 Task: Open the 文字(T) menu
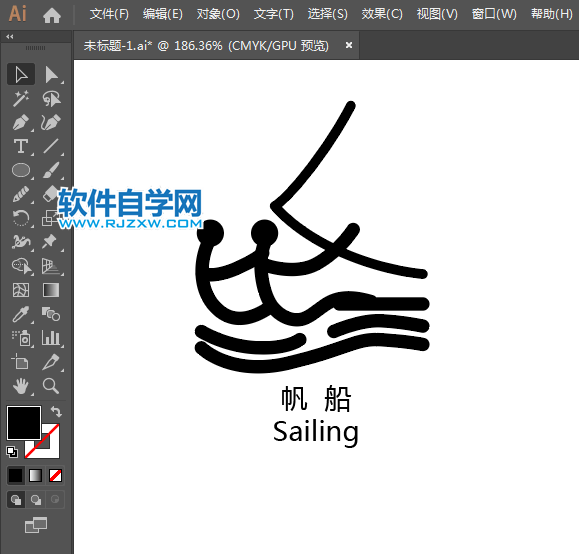[x=274, y=14]
